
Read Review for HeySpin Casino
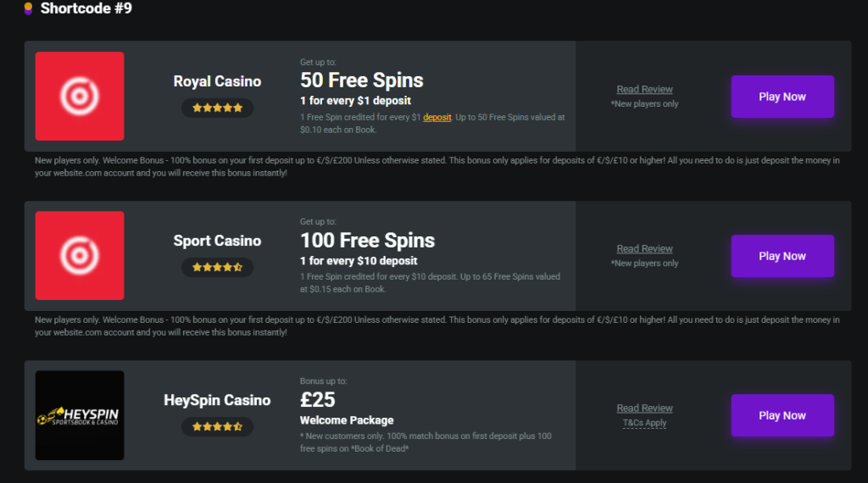point(644,408)
